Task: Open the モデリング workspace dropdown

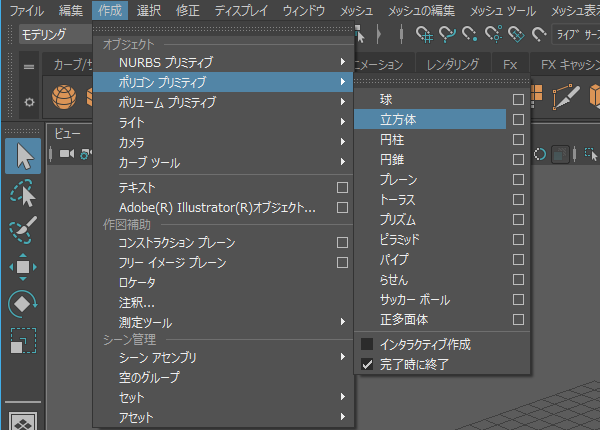Action: pyautogui.click(x=50, y=35)
